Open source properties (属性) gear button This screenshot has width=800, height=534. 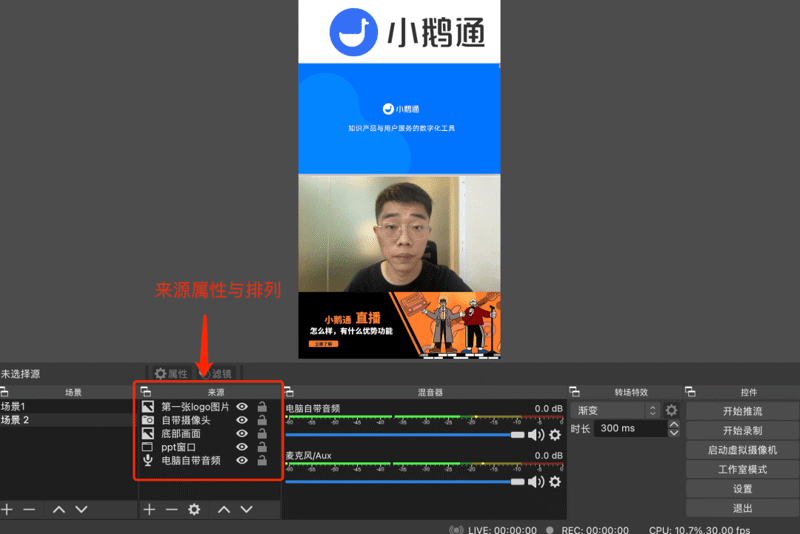171,373
